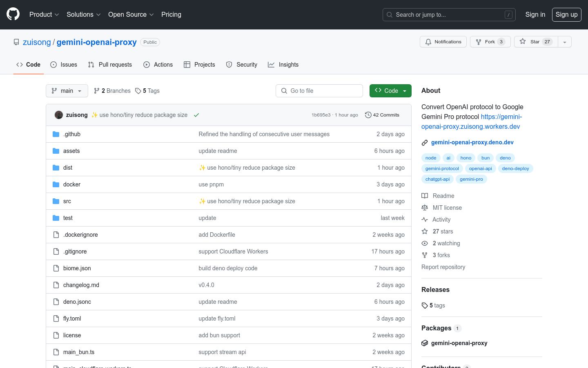The height and width of the screenshot is (368, 588).
Task: Click the .gitignore file icon
Action: click(56, 251)
